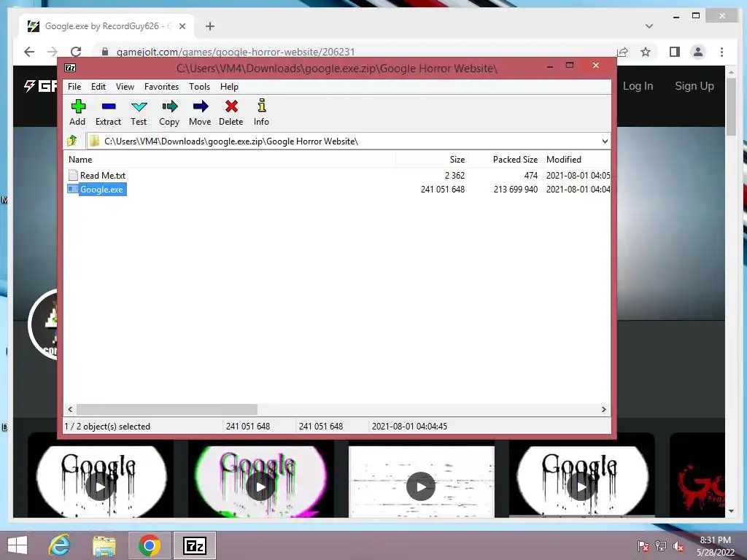Click the gamejolt.com URL in address bar
The width and height of the screenshot is (747, 560).
click(x=236, y=52)
